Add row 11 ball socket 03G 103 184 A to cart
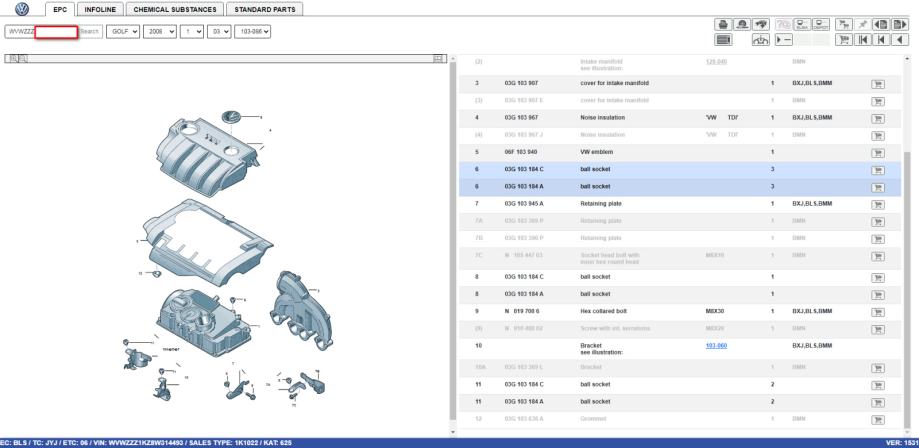Screen dimensions: 919x448 878,403
